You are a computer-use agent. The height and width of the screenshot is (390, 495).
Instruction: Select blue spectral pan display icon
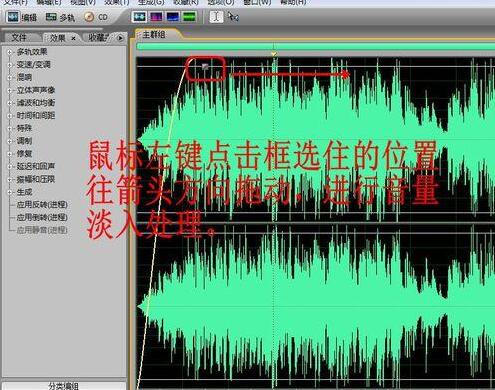(173, 16)
